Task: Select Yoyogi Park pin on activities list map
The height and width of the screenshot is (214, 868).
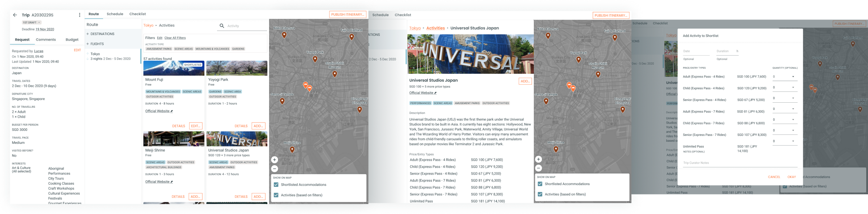Action: tap(315, 59)
